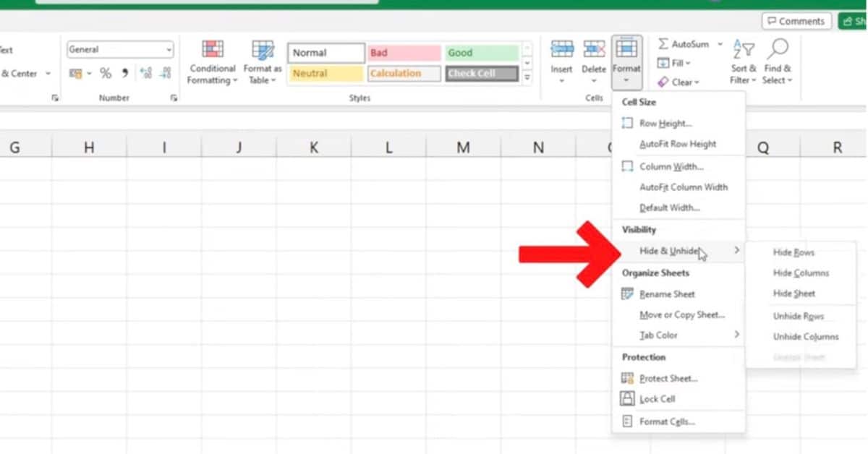Expand the Tab Color submenu

pos(658,335)
